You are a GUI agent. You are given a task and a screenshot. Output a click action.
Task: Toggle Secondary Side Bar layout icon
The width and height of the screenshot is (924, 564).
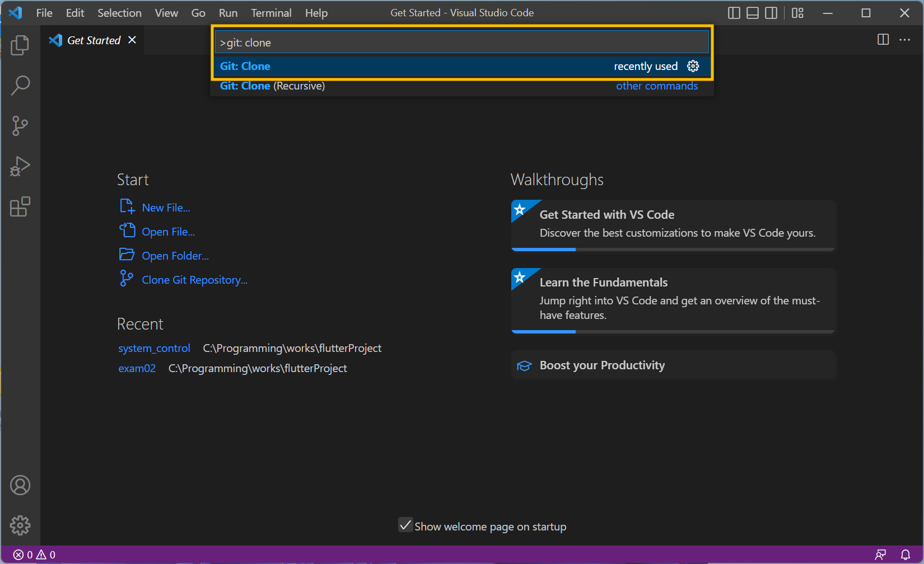pyautogui.click(x=771, y=13)
